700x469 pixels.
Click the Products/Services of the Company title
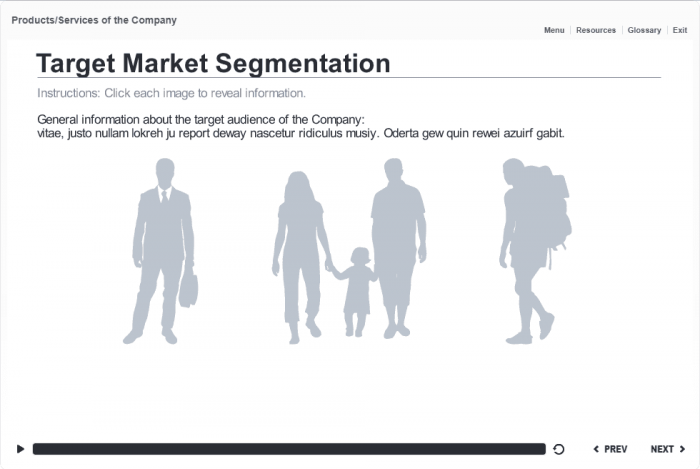tap(94, 20)
